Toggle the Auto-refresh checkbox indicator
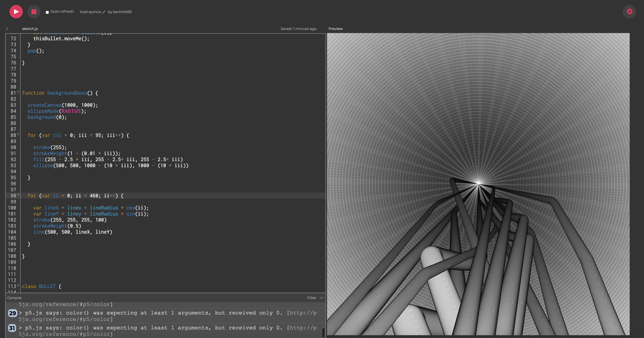644x338 pixels. (47, 12)
